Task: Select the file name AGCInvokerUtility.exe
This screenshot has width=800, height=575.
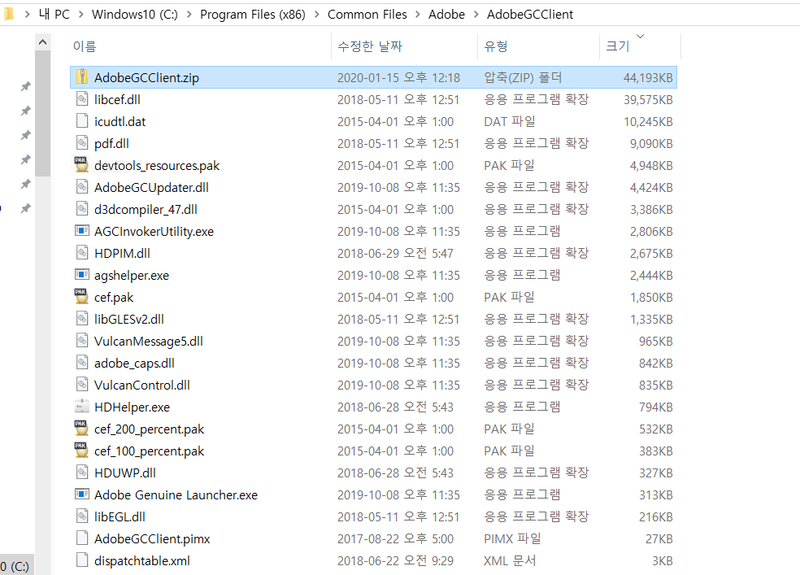Action: 154,231
